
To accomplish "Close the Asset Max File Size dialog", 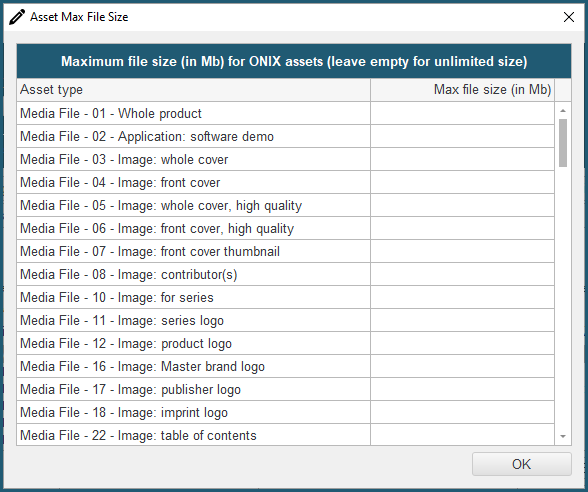I will click(x=569, y=17).
